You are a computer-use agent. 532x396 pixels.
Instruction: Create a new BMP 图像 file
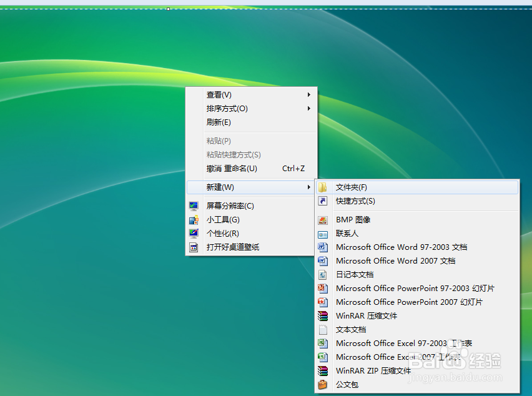pos(417,220)
